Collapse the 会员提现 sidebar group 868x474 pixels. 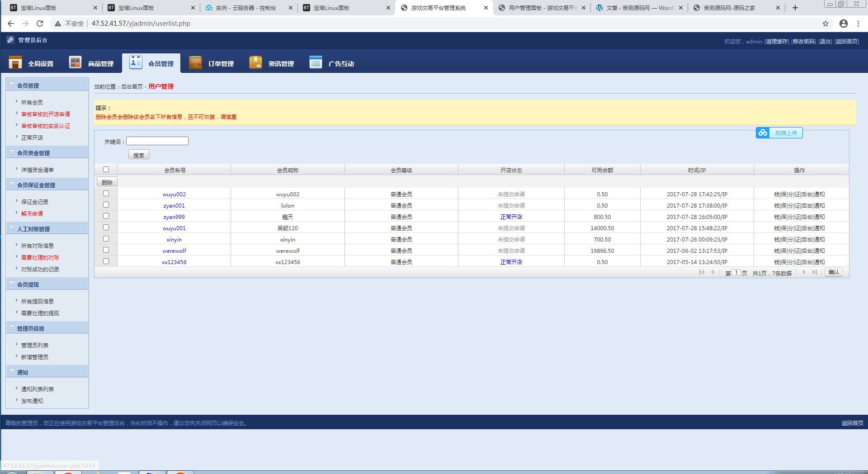[x=12, y=283]
